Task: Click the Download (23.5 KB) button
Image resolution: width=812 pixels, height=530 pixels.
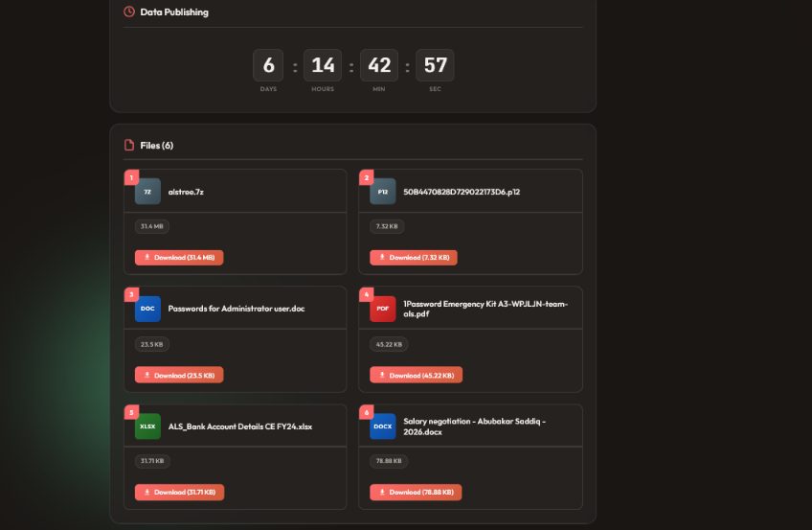Action: coord(179,375)
